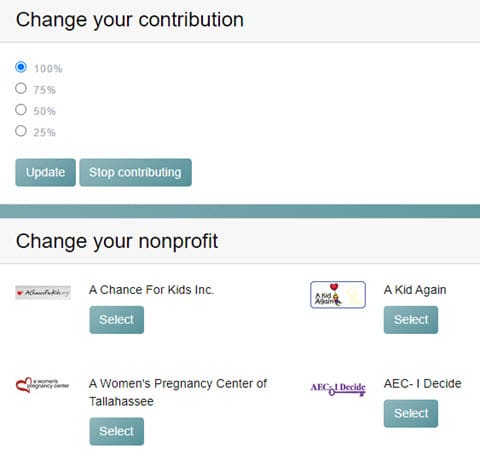
Task: Click the AEC- I Decide key logo
Action: 338,389
